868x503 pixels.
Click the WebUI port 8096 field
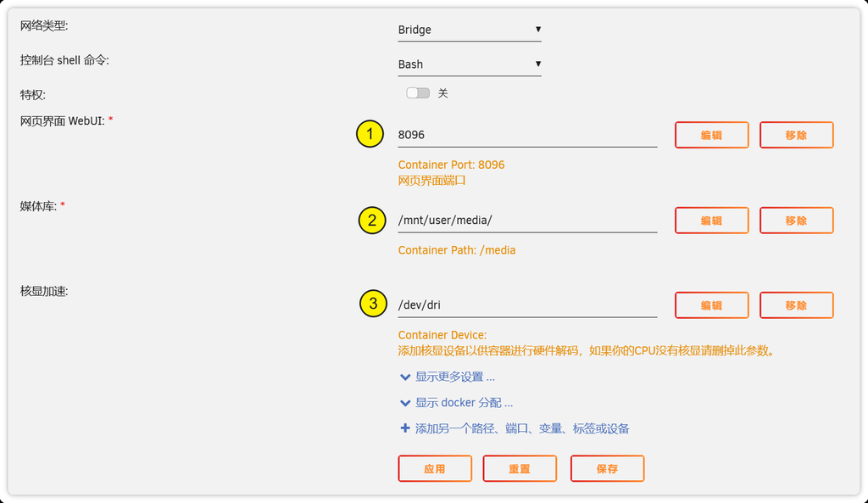[x=527, y=135]
